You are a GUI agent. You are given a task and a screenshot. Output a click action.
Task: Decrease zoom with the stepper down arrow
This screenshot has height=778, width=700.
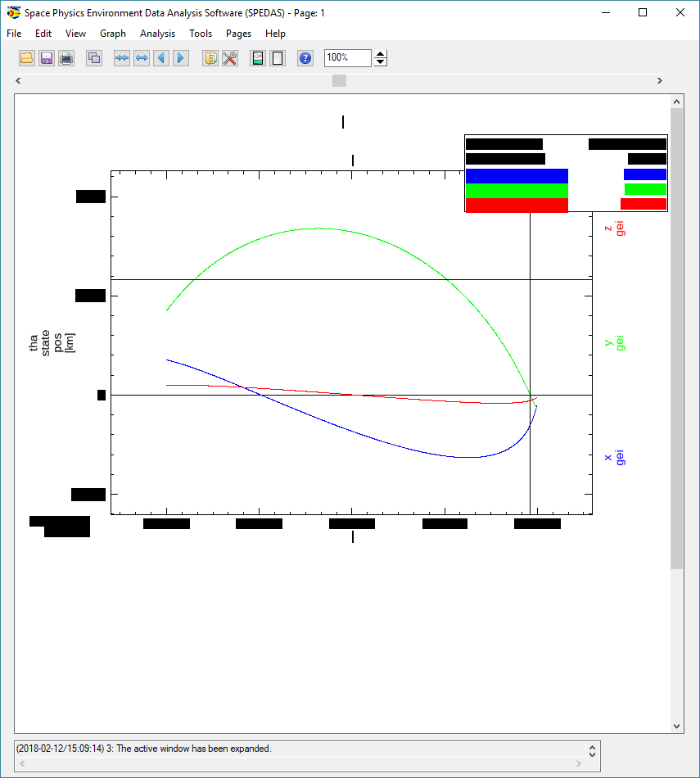(x=381, y=62)
